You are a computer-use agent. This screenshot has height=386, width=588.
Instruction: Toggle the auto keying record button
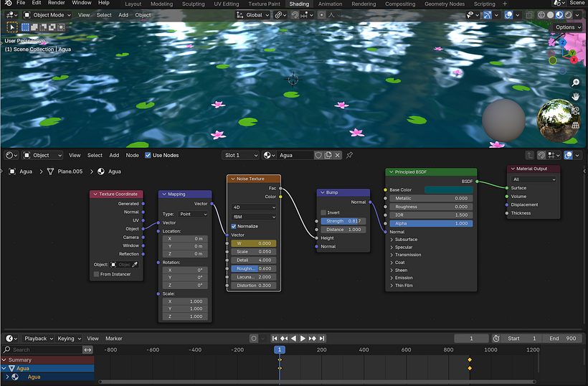pos(254,339)
